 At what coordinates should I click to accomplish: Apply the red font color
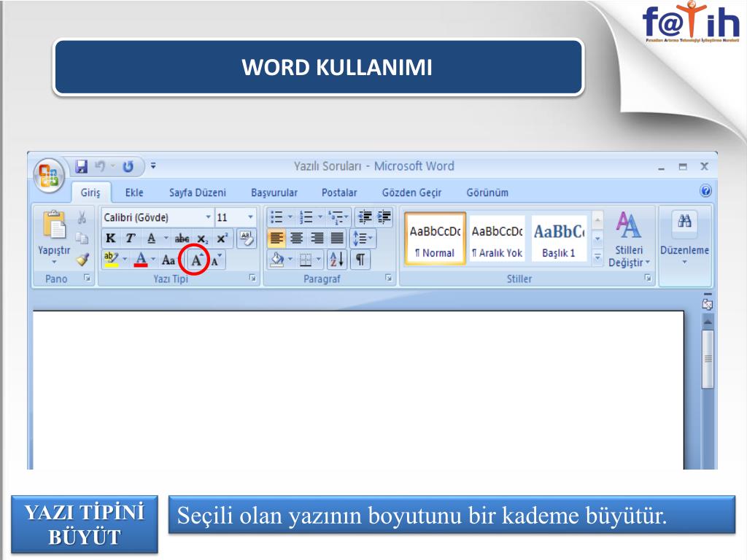pos(141,260)
